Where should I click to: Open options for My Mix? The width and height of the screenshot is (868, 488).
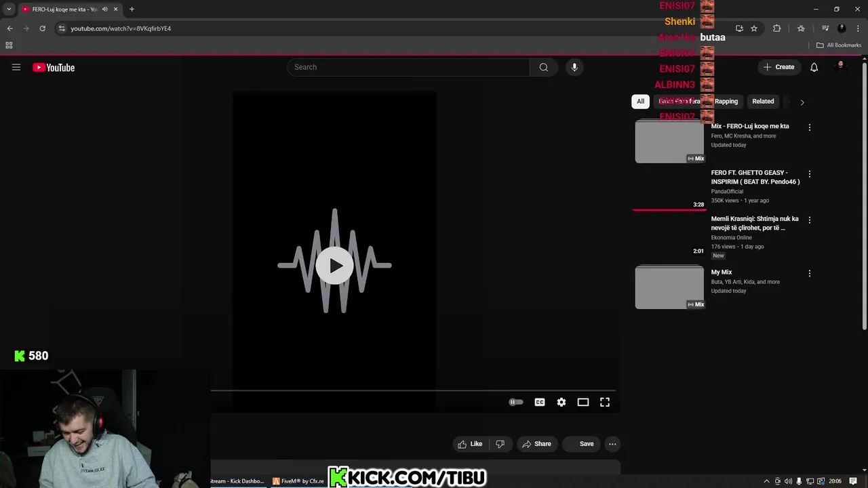point(809,274)
